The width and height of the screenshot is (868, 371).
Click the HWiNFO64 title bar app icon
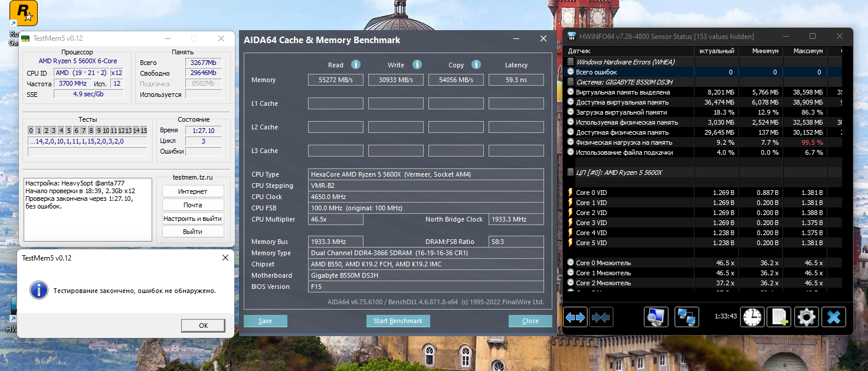[x=572, y=37]
